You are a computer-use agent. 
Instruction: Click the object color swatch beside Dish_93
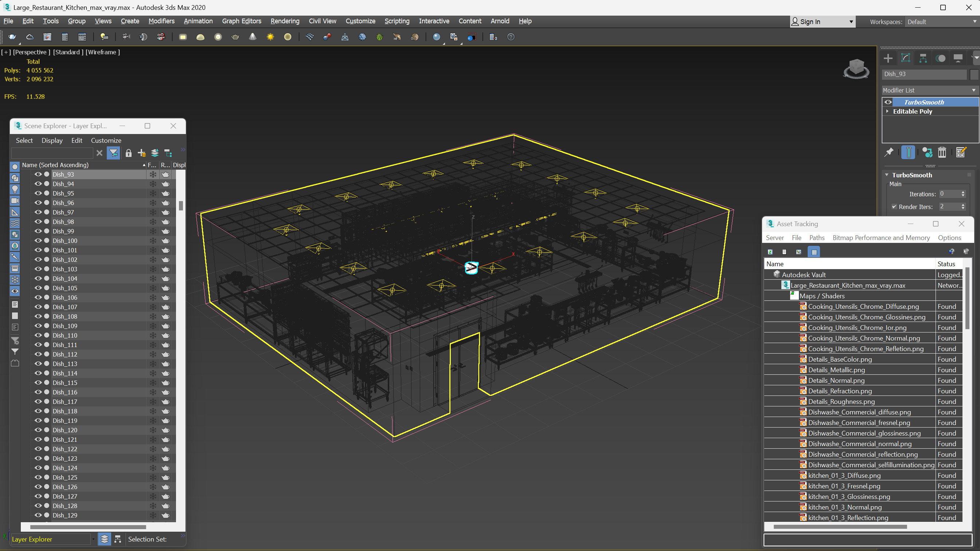974,74
